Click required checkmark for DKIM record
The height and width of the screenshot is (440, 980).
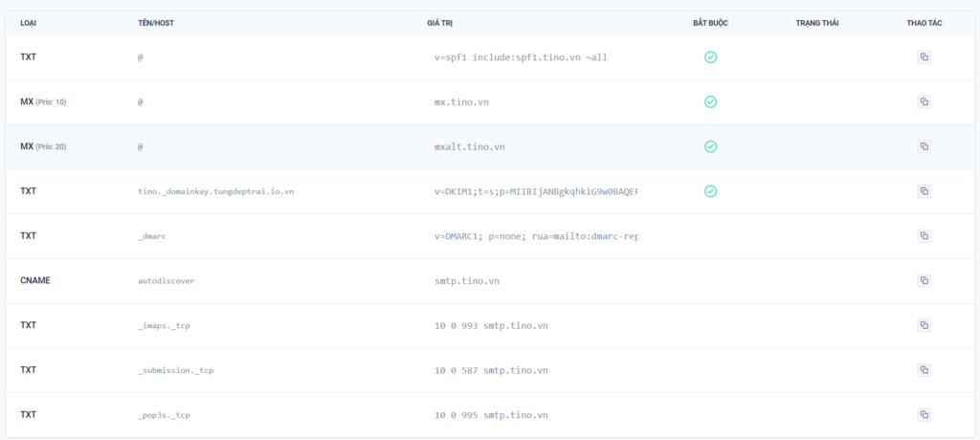click(710, 191)
